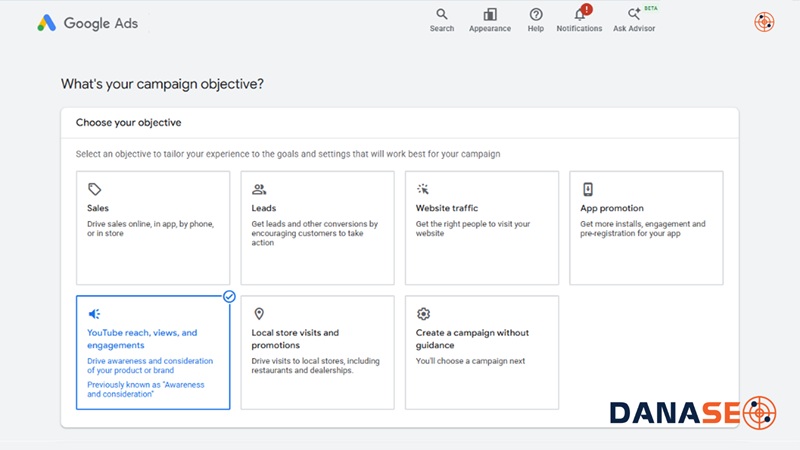This screenshot has height=450, width=800.
Task: Click the Local store location pin icon
Action: (x=259, y=314)
